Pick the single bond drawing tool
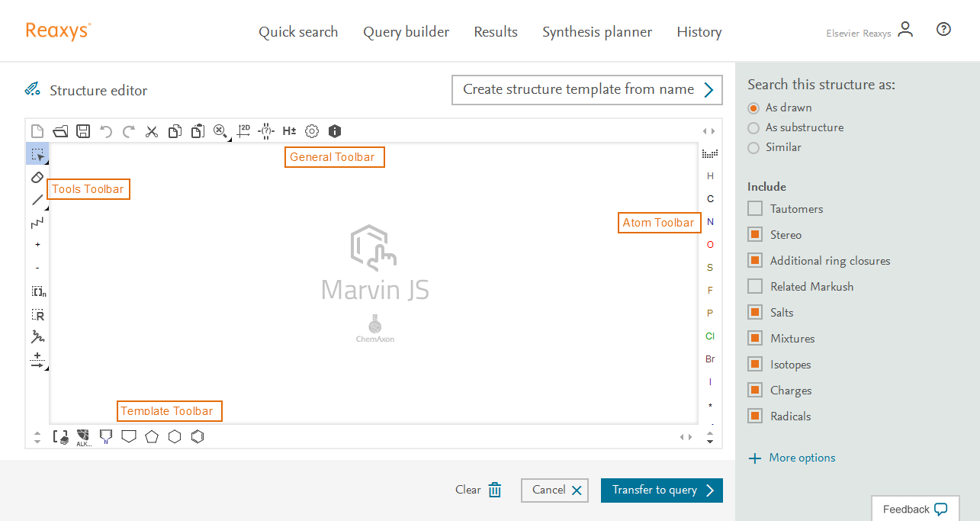This screenshot has width=980, height=521. coord(37,200)
